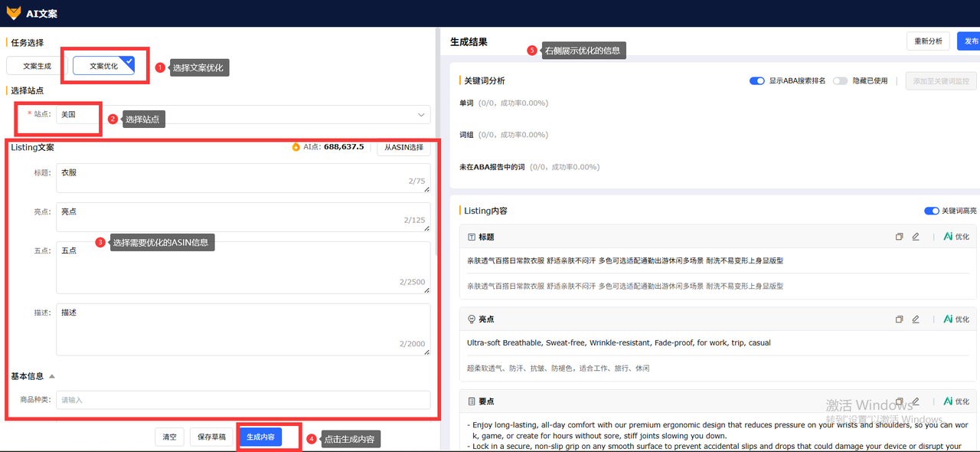The height and width of the screenshot is (452, 980).
Task: Click the 词组 keyword stats row
Action: 504,135
